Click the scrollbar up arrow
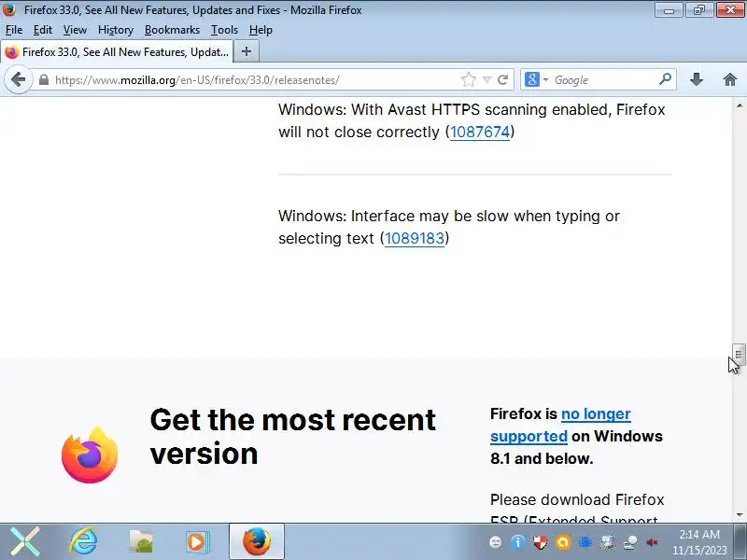747x560 pixels. (x=739, y=105)
